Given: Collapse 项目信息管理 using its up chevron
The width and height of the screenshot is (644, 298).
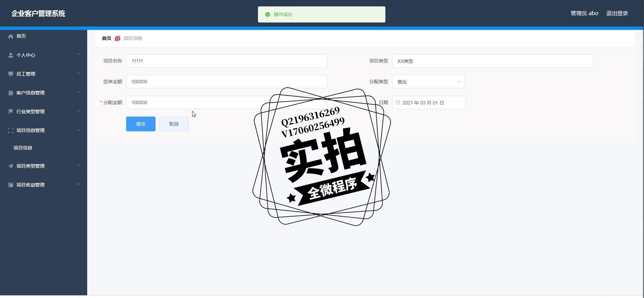Looking at the screenshot, I should coord(78,130).
